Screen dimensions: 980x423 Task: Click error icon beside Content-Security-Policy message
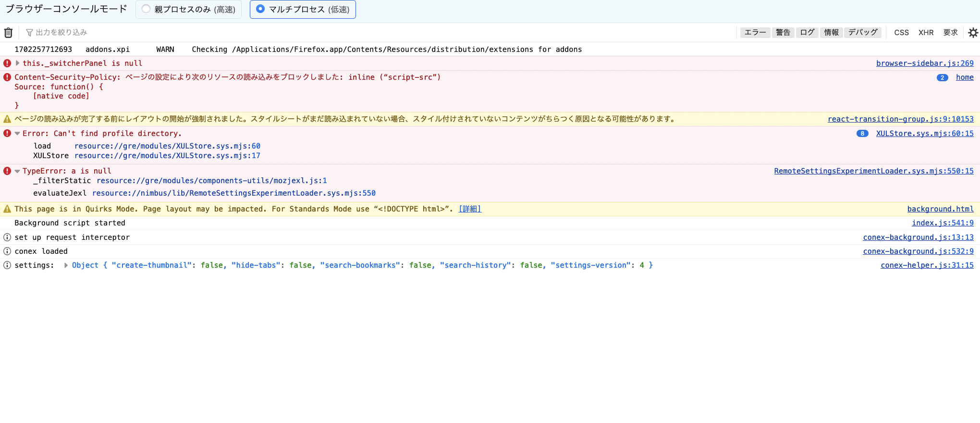(x=7, y=77)
